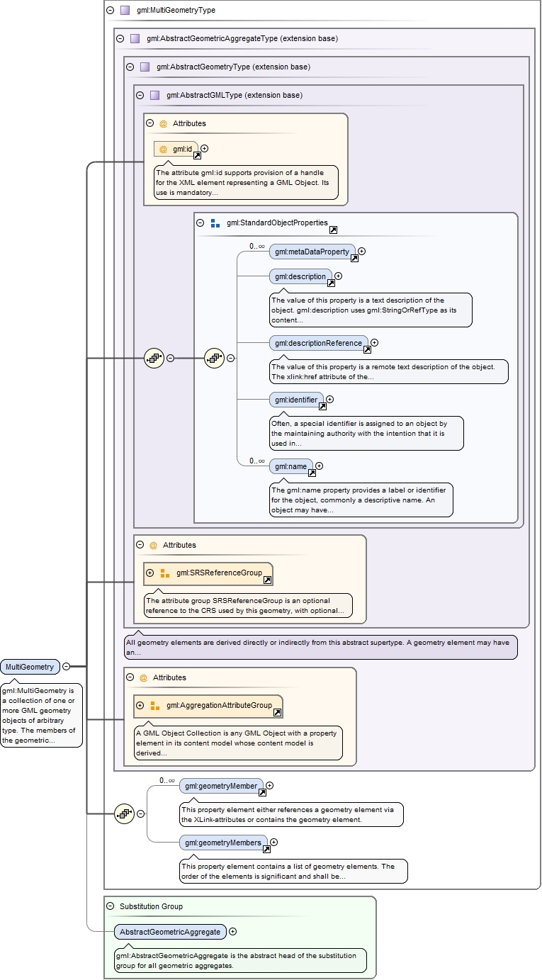This screenshot has height=980, width=542.
Task: Collapse gml:StandardObjectProperties group
Action: [x=201, y=223]
